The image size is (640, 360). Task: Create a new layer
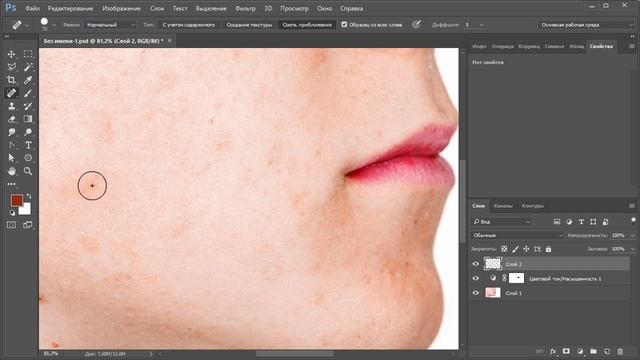coord(607,351)
